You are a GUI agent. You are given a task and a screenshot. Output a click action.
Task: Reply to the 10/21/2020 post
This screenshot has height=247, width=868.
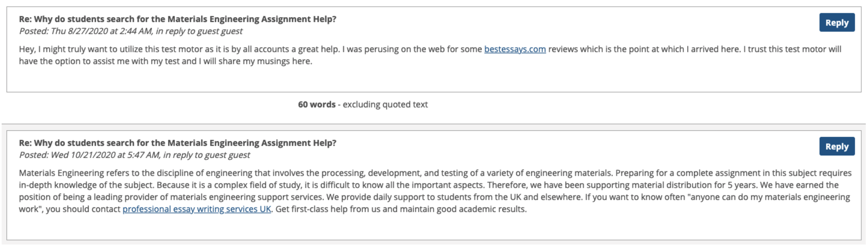[x=837, y=146]
